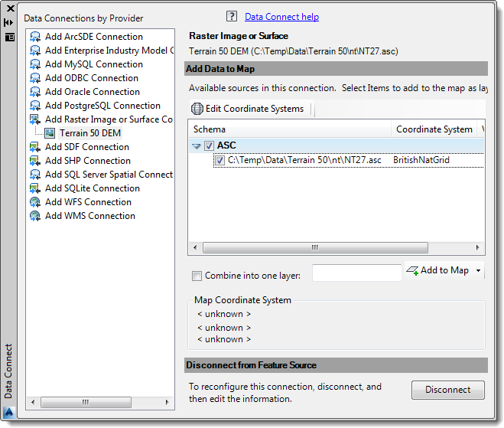This screenshot has width=504, height=428.
Task: Click the Add PostgreSQL Connection icon
Action: (35, 106)
